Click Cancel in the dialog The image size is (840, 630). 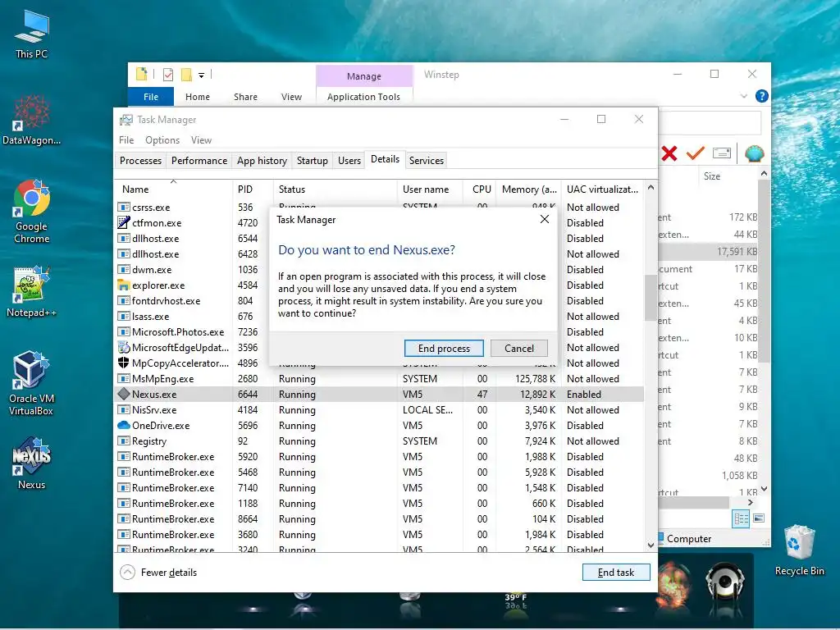[x=519, y=348]
